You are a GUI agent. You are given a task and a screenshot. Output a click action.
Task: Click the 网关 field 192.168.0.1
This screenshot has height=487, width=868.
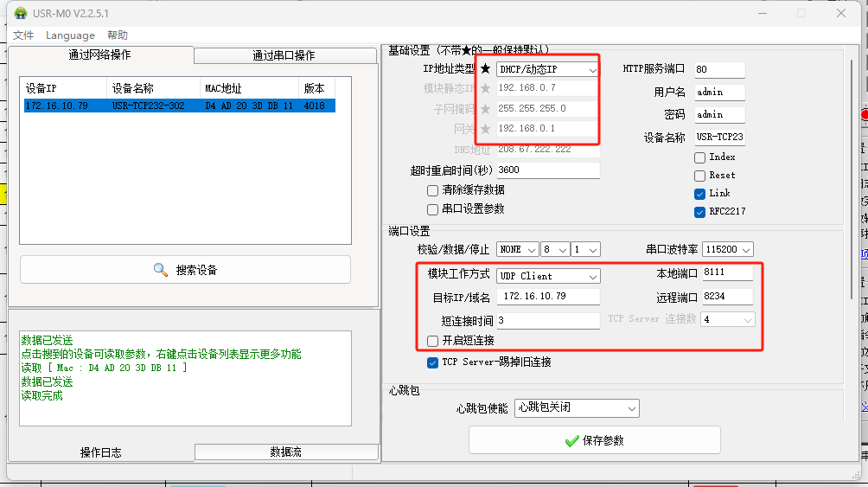pos(547,129)
